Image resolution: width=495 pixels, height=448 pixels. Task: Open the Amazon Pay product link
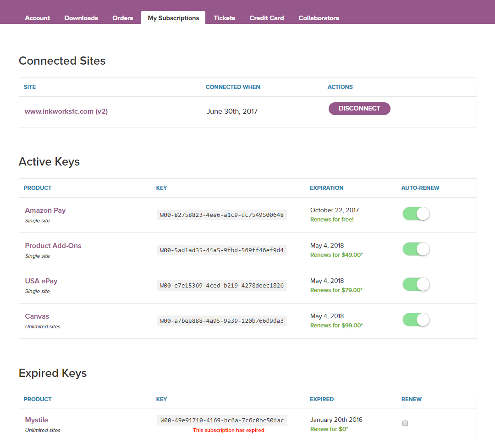click(x=45, y=210)
